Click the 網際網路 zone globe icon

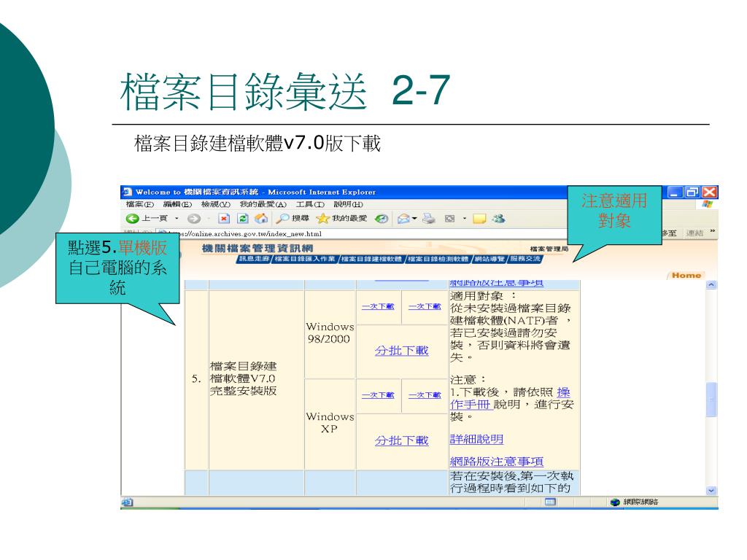pyautogui.click(x=615, y=502)
